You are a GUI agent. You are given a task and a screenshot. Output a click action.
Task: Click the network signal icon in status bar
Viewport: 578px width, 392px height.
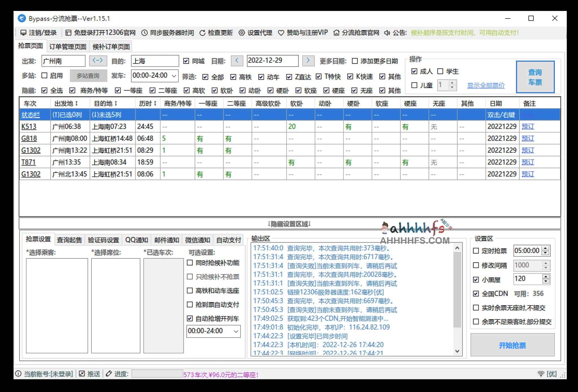tap(541, 374)
